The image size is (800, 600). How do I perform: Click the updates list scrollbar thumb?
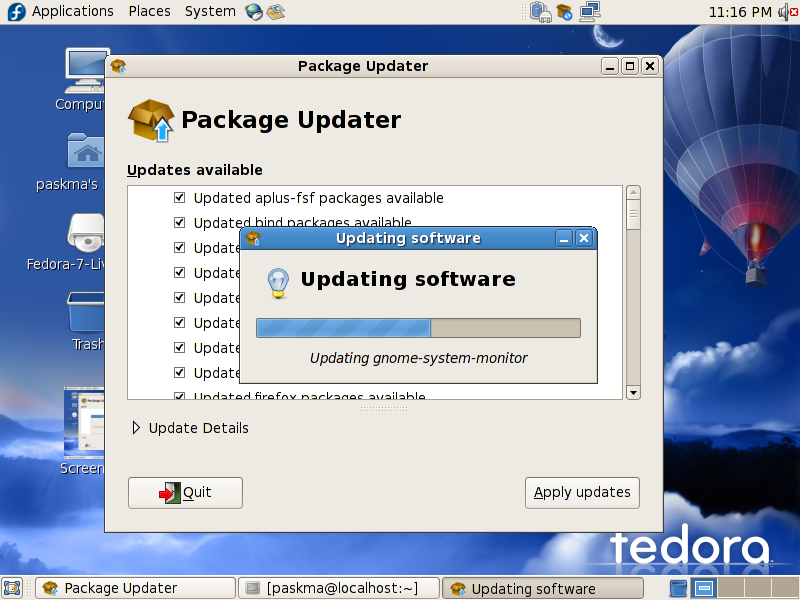pos(633,215)
